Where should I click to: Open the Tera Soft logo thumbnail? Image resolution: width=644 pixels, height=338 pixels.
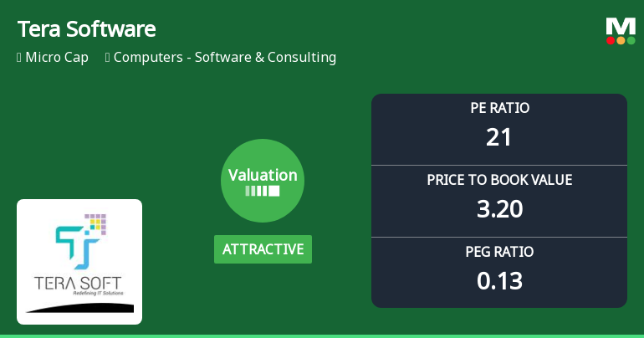tap(79, 261)
